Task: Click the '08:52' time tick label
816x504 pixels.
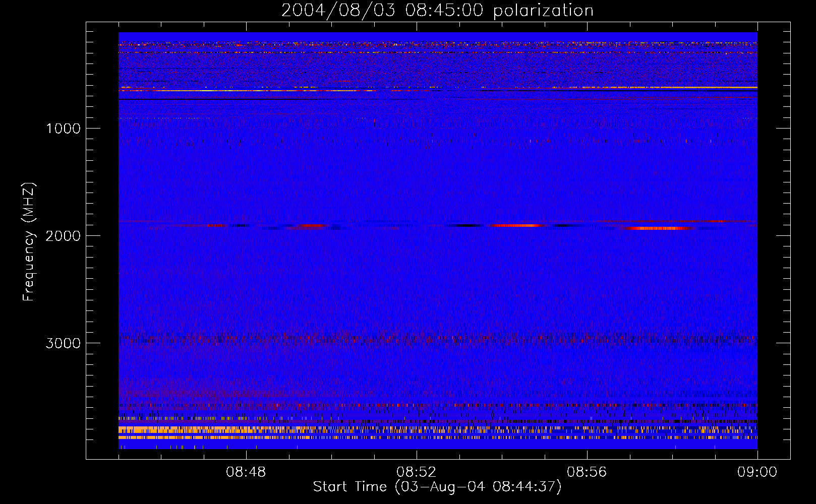Action: [416, 472]
